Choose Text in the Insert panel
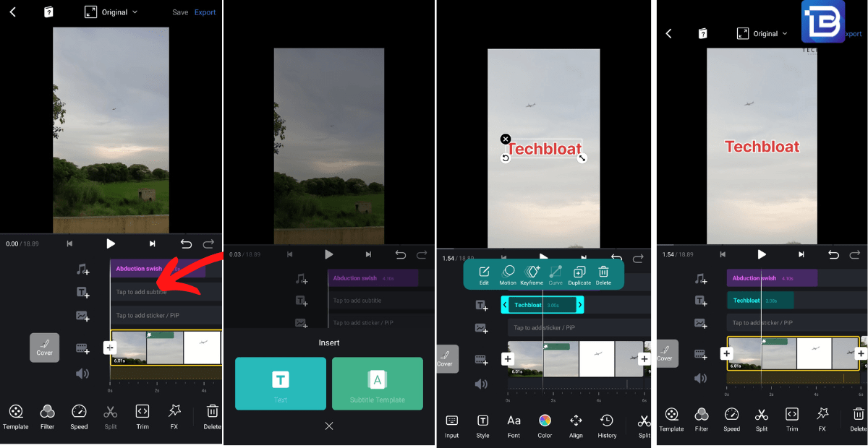Screen dimensions: 868x448 (281, 384)
